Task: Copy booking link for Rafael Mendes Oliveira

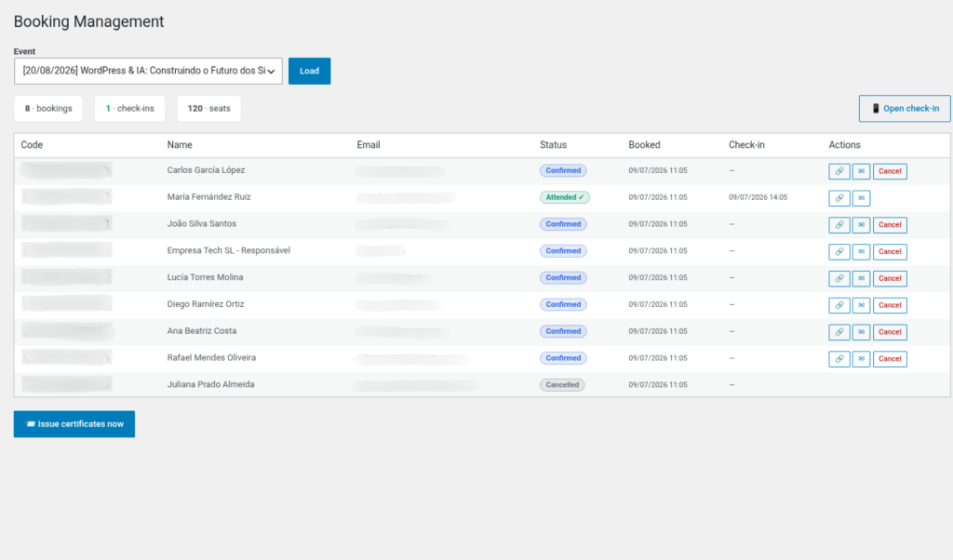Action: tap(839, 358)
